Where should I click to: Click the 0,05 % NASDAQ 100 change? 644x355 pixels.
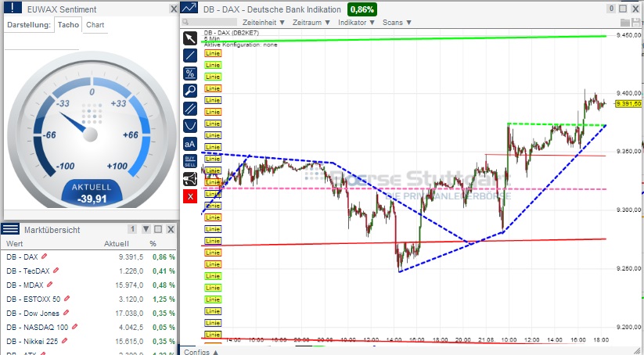[x=164, y=328]
